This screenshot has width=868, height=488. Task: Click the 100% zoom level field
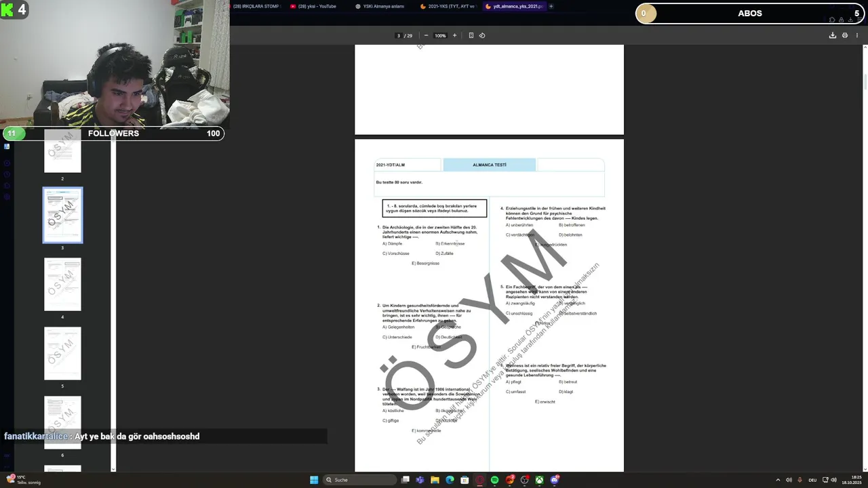click(440, 35)
